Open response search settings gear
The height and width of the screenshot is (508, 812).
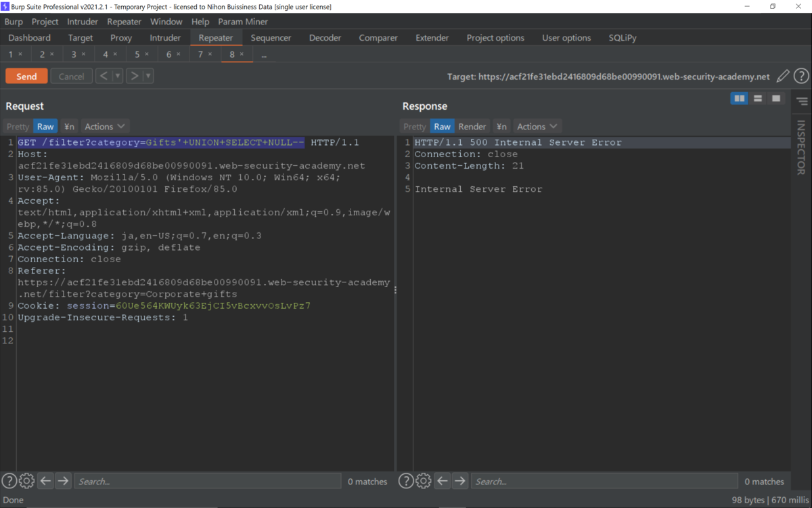tap(423, 481)
